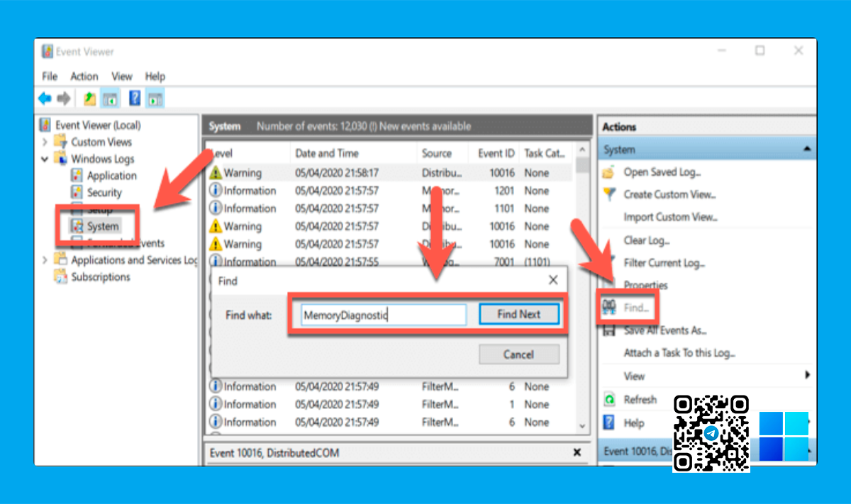Select the Information event with ID 1101
This screenshot has width=851, height=504.
point(391,208)
